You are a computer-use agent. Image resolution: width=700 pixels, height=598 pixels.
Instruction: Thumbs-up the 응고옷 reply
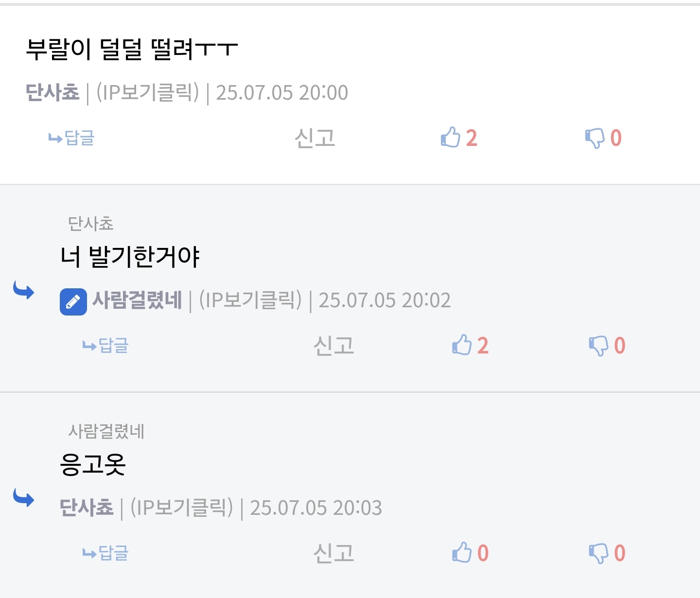click(470, 553)
